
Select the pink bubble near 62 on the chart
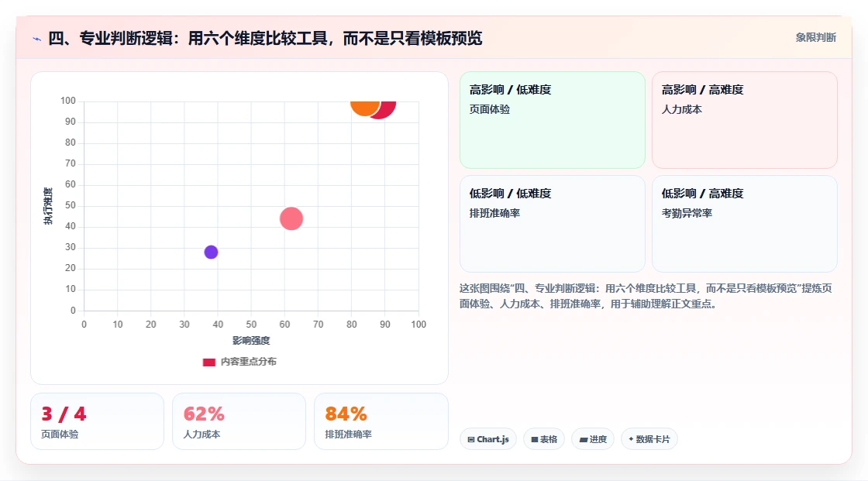291,218
